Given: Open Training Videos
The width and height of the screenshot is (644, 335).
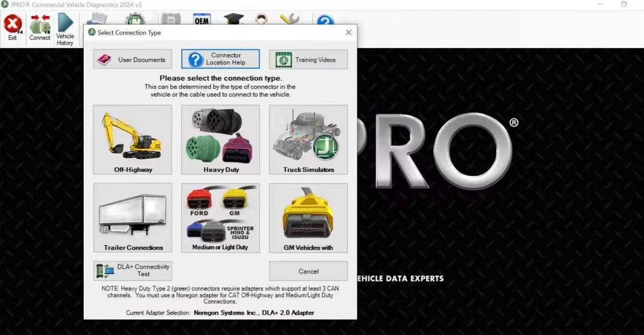Looking at the screenshot, I should 308,59.
